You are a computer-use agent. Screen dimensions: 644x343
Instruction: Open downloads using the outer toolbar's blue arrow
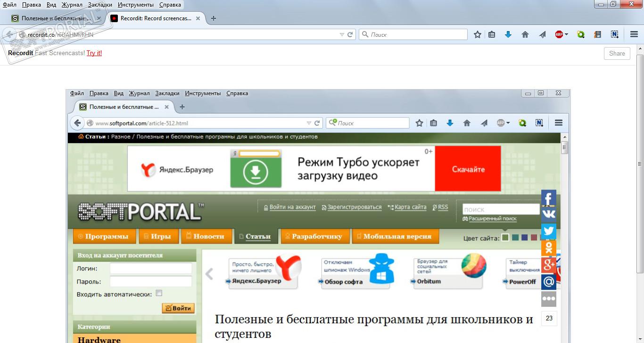pos(508,34)
